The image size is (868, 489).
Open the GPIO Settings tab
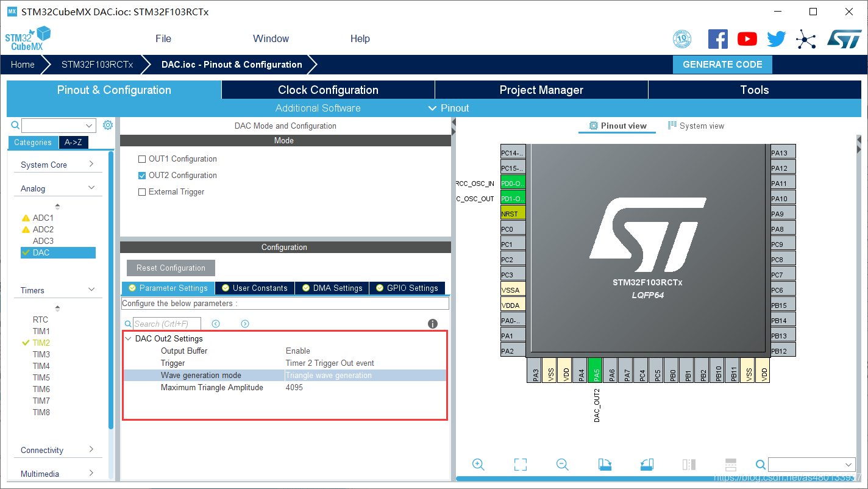pyautogui.click(x=407, y=288)
